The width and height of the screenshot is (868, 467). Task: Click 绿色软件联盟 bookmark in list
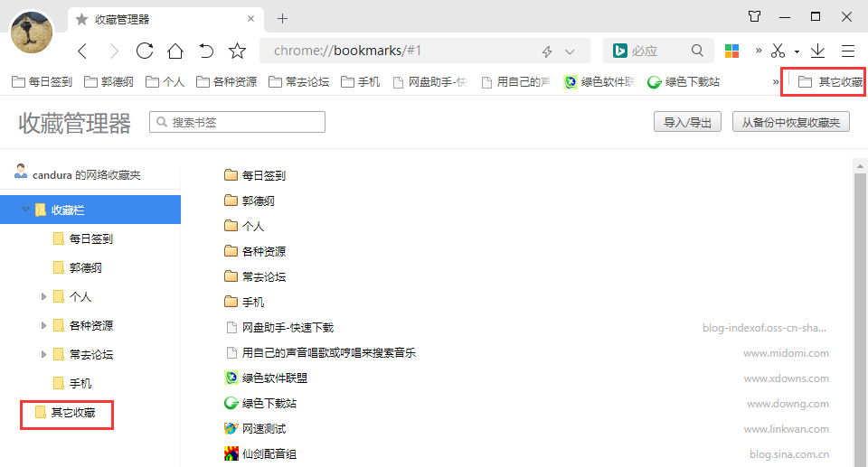coord(266,378)
